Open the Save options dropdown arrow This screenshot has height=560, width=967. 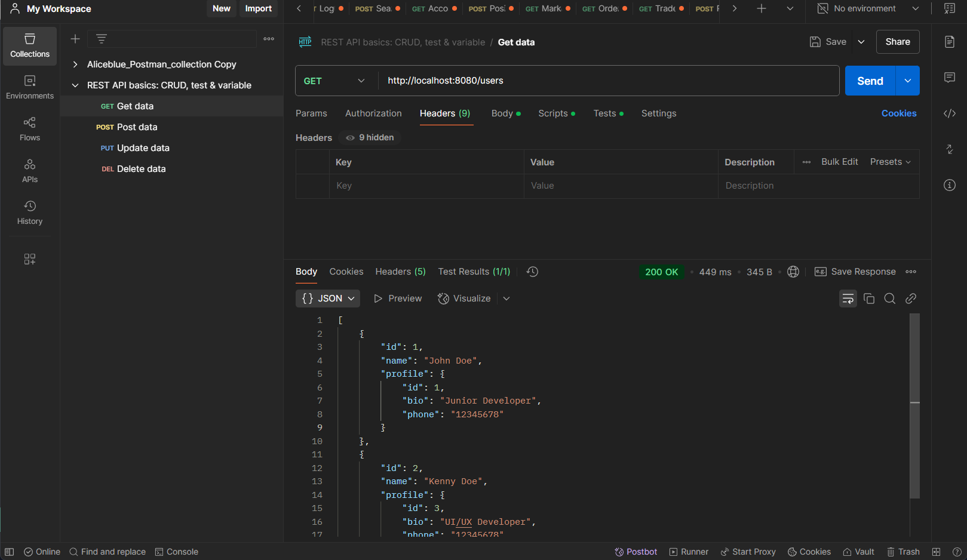pos(861,42)
